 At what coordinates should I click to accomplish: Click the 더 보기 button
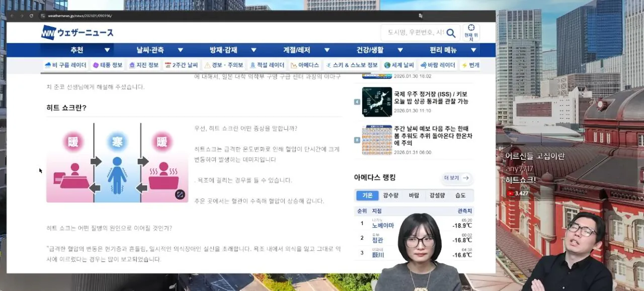point(457,178)
